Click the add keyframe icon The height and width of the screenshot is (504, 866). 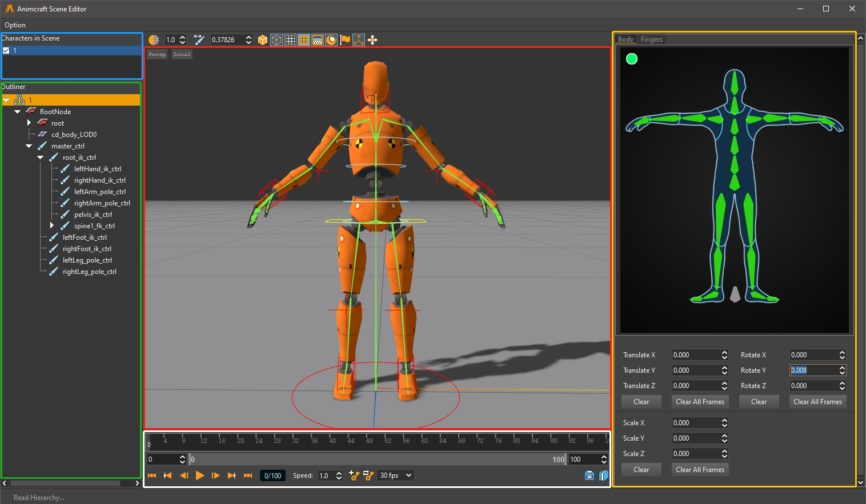pyautogui.click(x=354, y=475)
